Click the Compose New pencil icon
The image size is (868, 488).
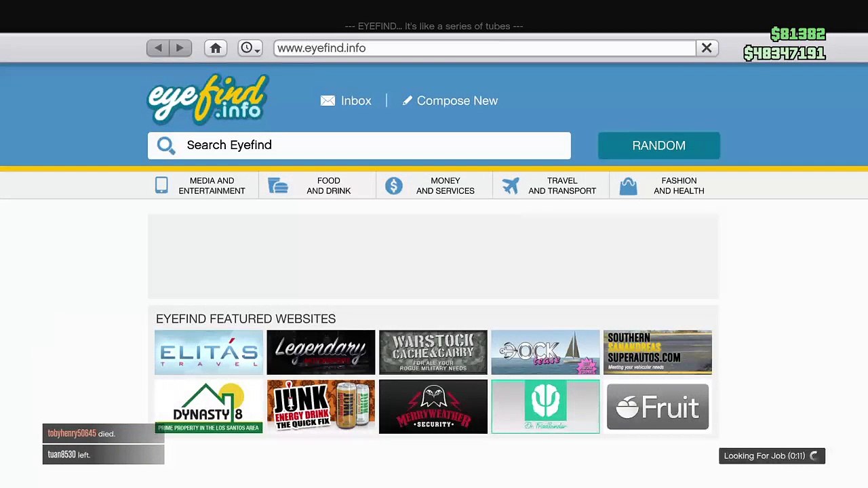[407, 101]
